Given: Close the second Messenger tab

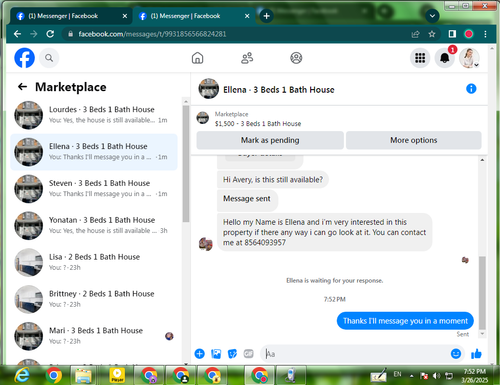Looking at the screenshot, I should click(247, 16).
